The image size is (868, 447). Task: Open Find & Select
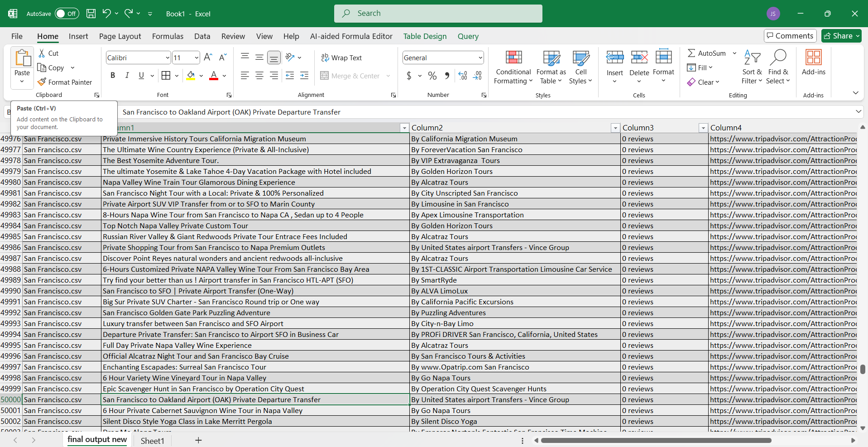point(778,67)
